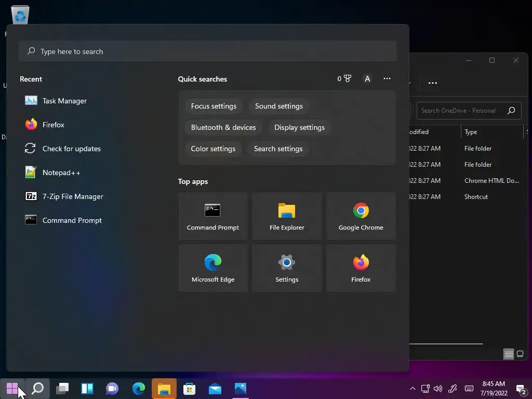This screenshot has height=399, width=532.
Task: Open pen menu tray icon
Action: tap(453, 389)
